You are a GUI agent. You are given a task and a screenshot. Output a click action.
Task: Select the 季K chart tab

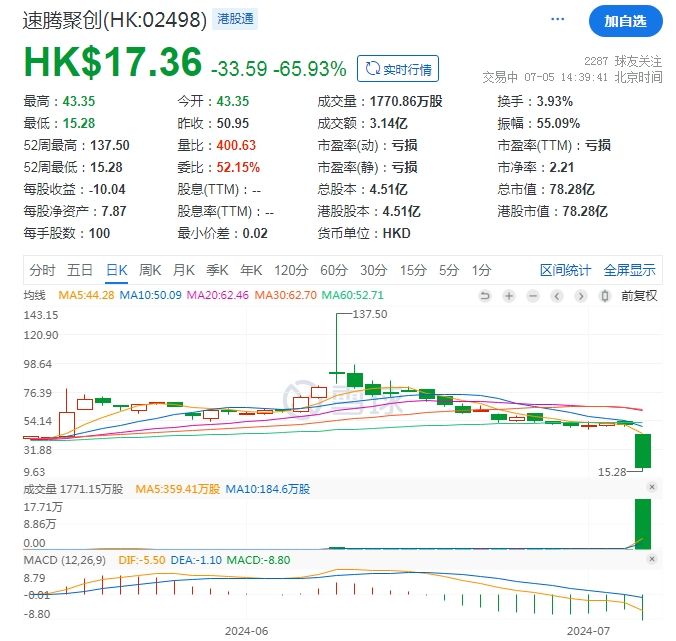217,270
